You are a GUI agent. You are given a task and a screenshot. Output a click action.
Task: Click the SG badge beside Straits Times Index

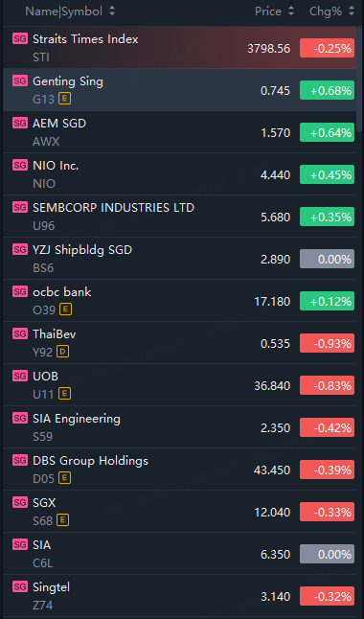click(x=20, y=38)
